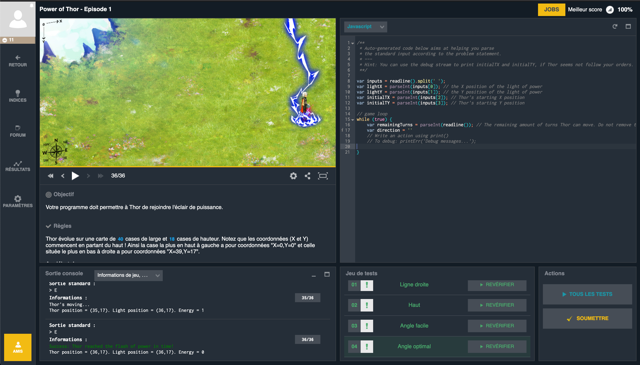Open the Informations de jeu filter dropdown

click(x=128, y=275)
